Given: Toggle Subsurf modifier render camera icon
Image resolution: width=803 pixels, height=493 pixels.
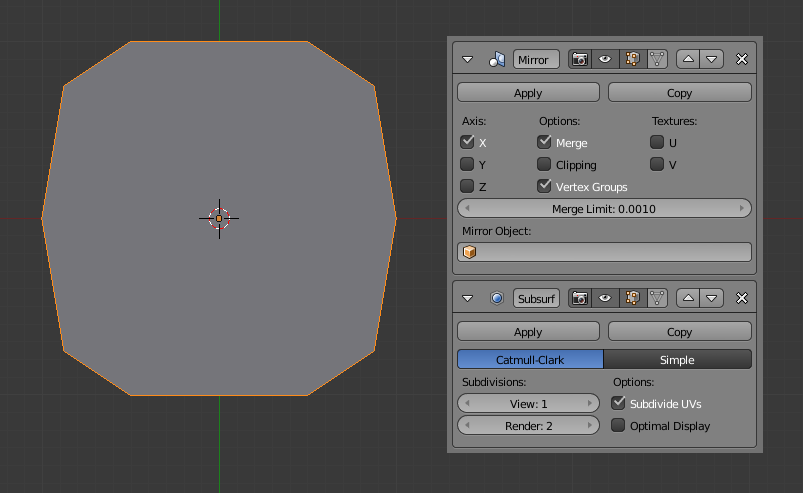Looking at the screenshot, I should (x=579, y=298).
